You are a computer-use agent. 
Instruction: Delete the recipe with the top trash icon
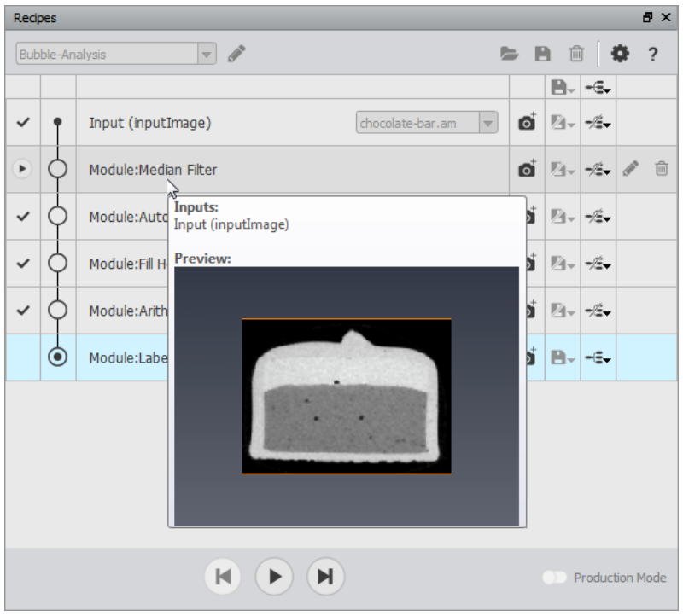576,54
